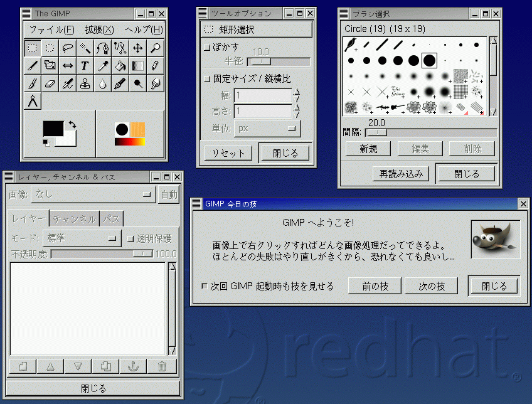Viewport: 532px width, 404px height.
Task: Click the lower layer down-triangle button
Action: coord(78,366)
